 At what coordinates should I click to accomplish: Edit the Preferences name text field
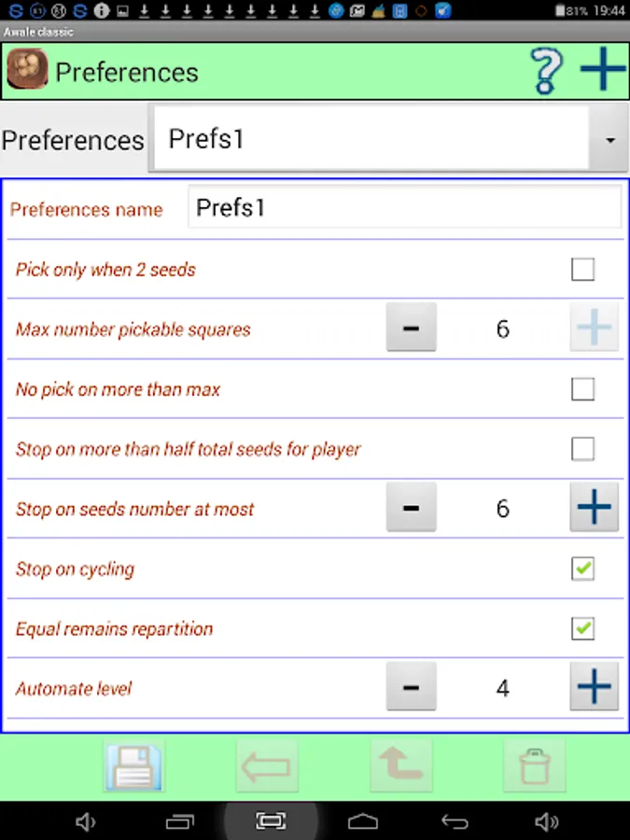[x=404, y=208]
